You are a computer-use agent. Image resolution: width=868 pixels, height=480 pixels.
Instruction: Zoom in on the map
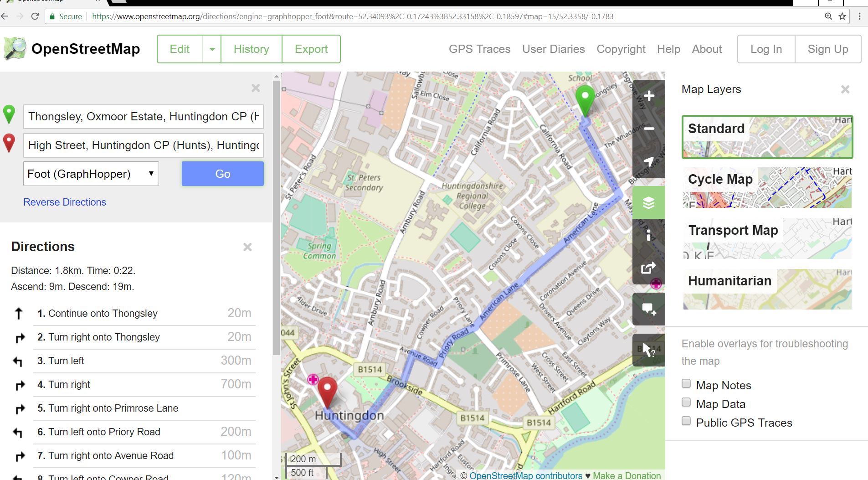649,96
